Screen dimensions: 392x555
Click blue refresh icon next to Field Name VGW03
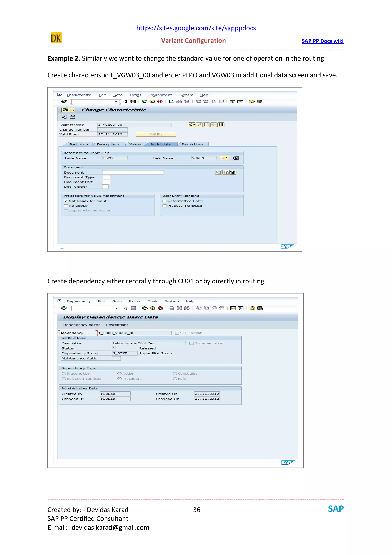235,158
